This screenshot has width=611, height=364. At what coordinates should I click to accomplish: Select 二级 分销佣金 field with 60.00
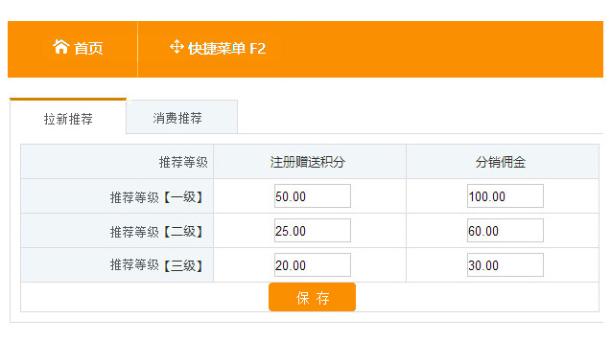(505, 231)
